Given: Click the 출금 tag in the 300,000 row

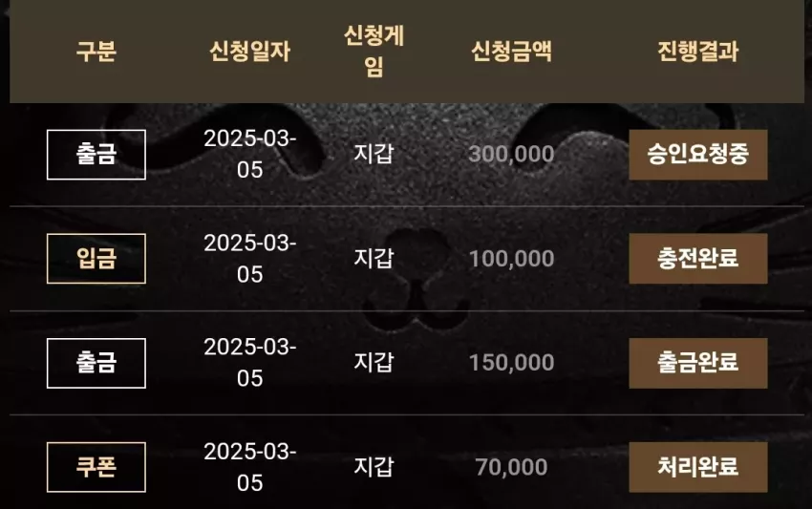Looking at the screenshot, I should coord(96,155).
